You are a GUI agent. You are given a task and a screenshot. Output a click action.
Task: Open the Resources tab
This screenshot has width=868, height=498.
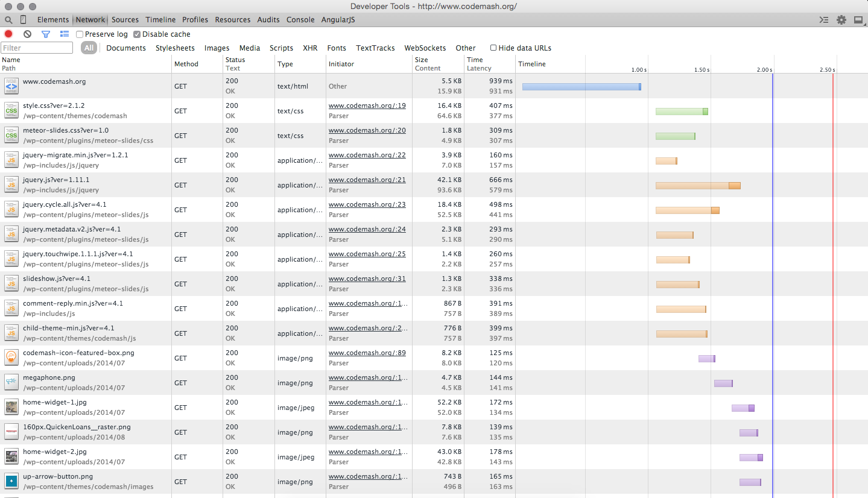pyautogui.click(x=233, y=20)
